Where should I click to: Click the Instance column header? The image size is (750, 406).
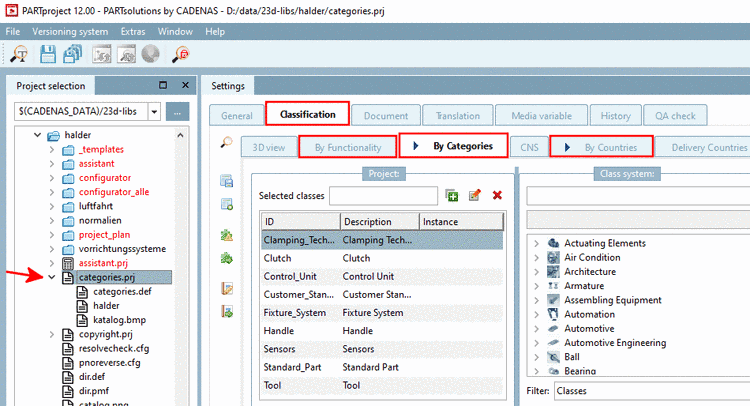[x=462, y=222]
